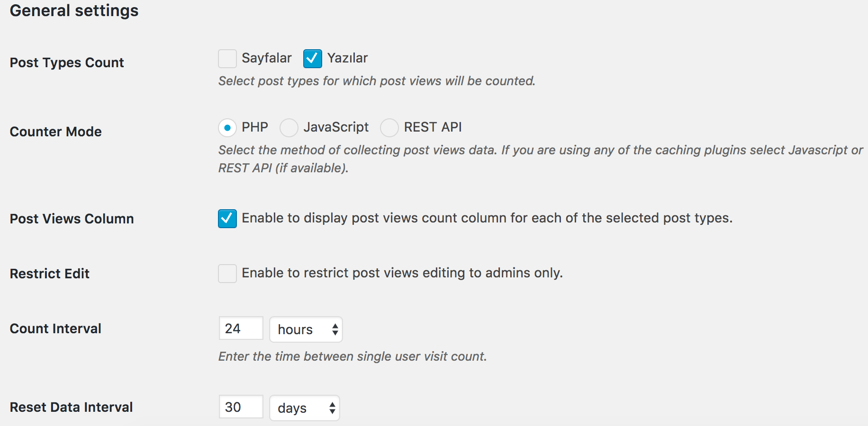Click the Sayfalar label text
Screen dimensions: 868x426
[x=267, y=58]
